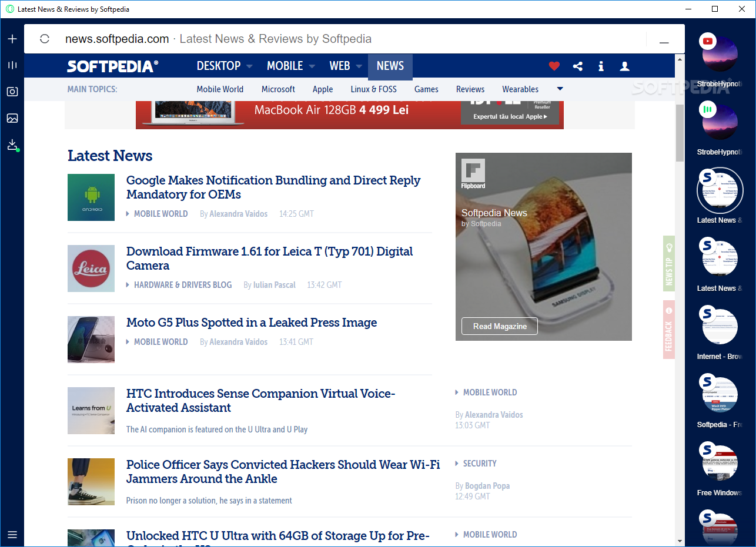Screen dimensions: 756x547
Task: Expand the WEB menu dropdown arrow
Action: pyautogui.click(x=359, y=66)
